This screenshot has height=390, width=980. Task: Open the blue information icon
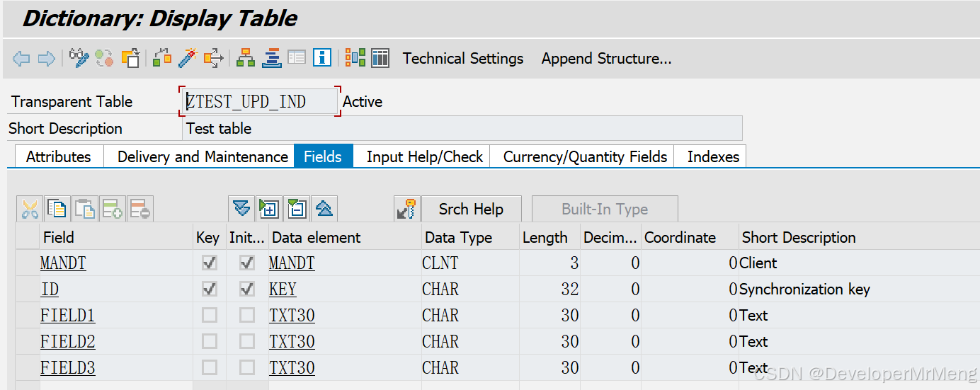[x=322, y=58]
